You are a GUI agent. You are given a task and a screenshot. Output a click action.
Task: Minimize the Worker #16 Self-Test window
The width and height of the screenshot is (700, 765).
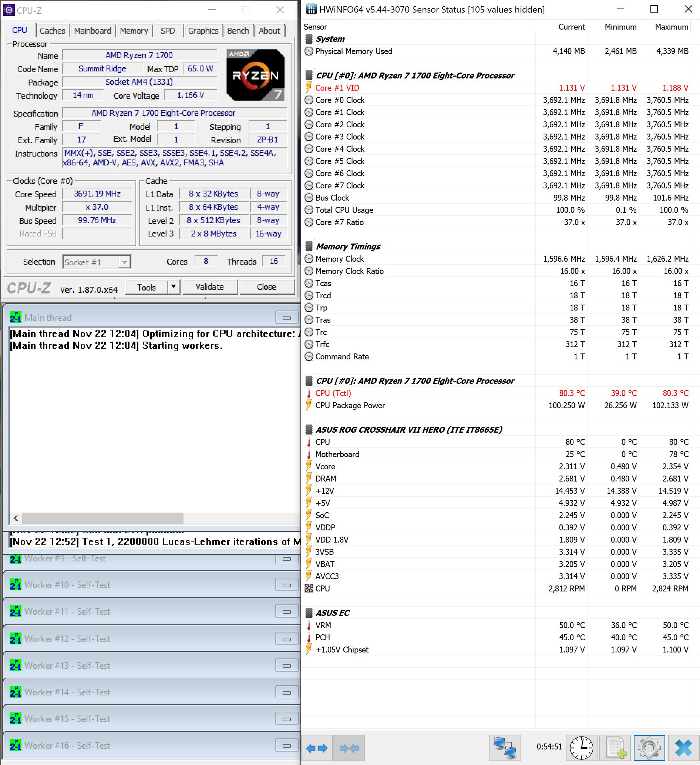point(287,746)
